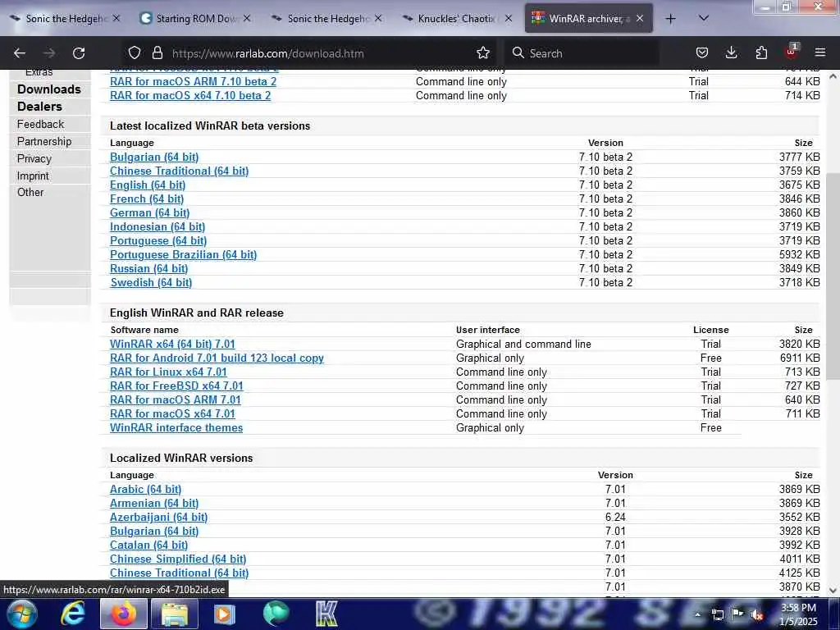Open the extensions puzzle icon
This screenshot has width=840, height=630.
[x=761, y=52]
